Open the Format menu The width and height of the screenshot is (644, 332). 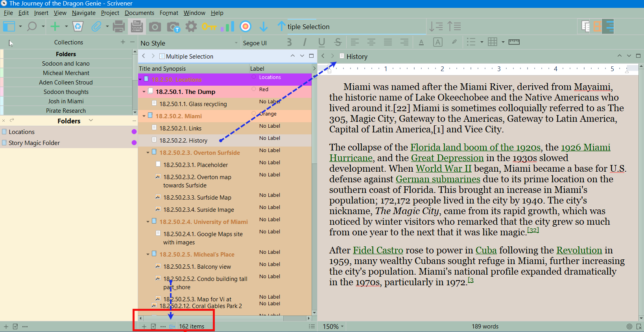coord(169,13)
